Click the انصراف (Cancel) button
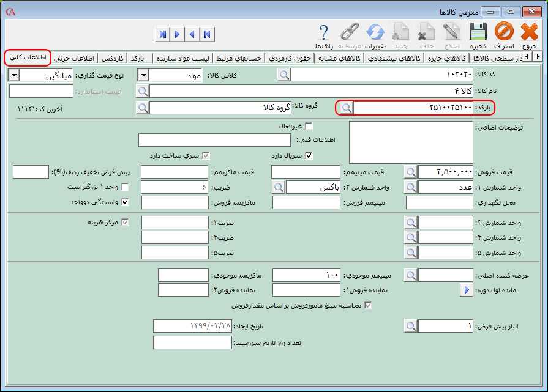548x392 pixels. 502,31
